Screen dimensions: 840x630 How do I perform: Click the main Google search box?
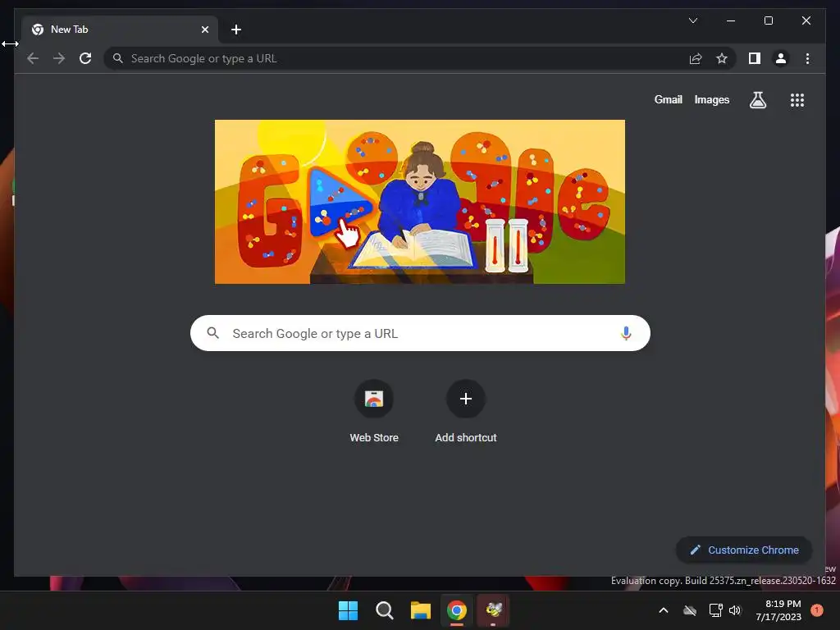[420, 333]
